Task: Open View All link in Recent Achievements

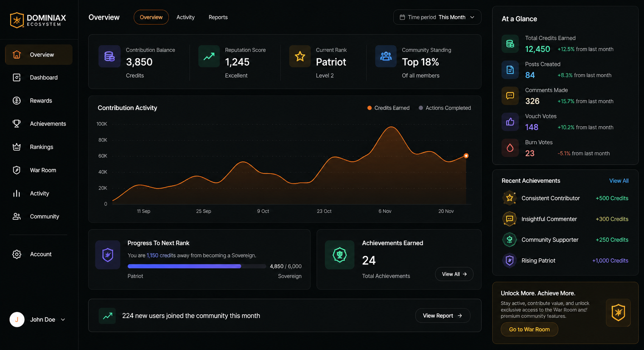Action: pos(619,181)
